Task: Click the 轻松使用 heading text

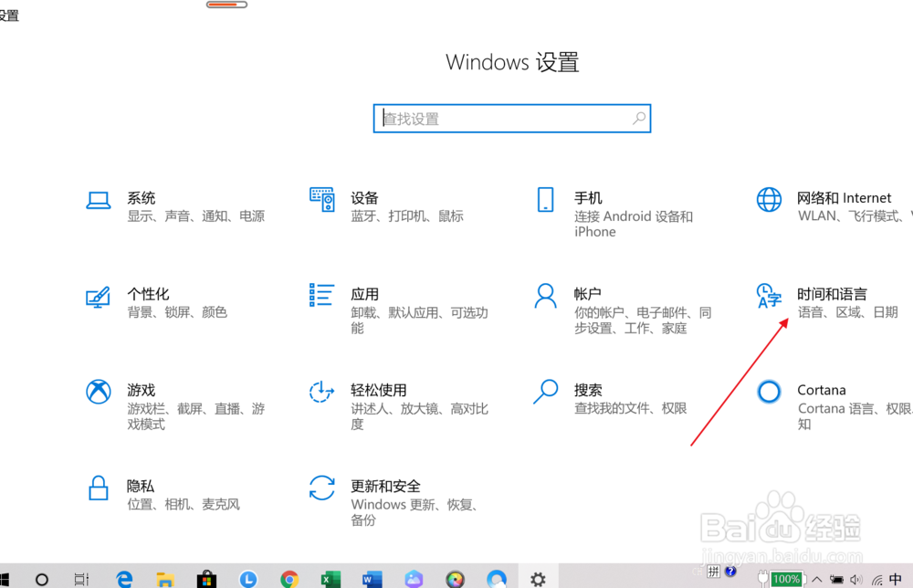Action: (x=379, y=390)
